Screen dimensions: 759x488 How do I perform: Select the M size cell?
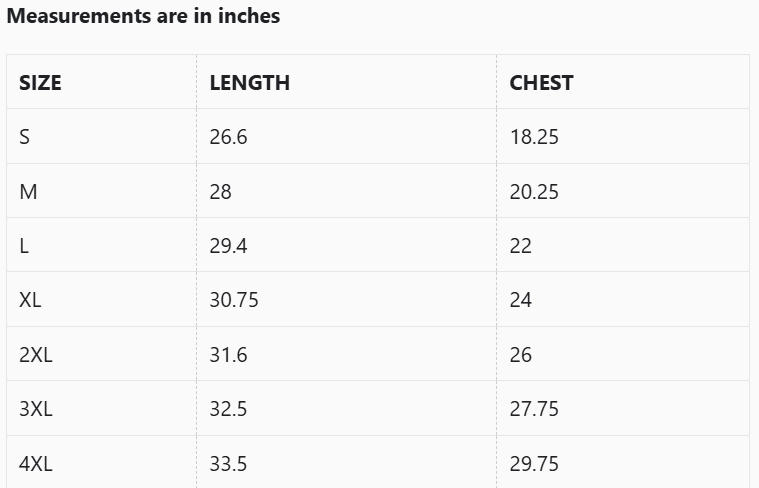point(28,192)
